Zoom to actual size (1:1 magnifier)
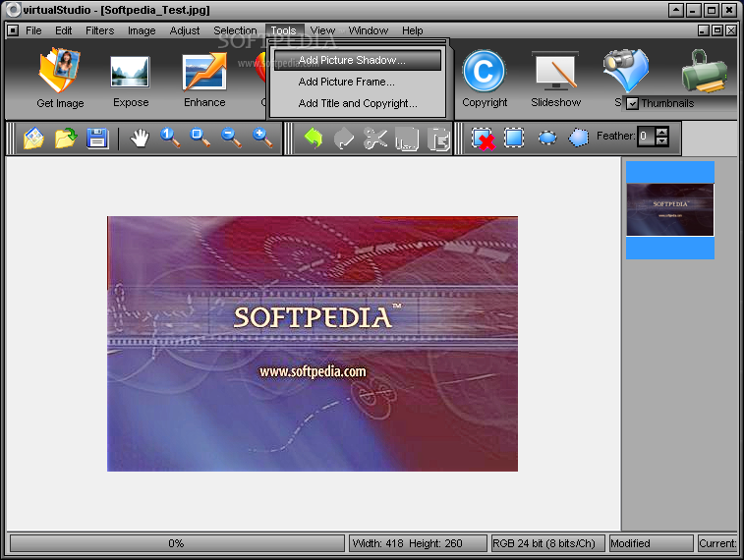Image resolution: width=744 pixels, height=560 pixels. [x=170, y=138]
